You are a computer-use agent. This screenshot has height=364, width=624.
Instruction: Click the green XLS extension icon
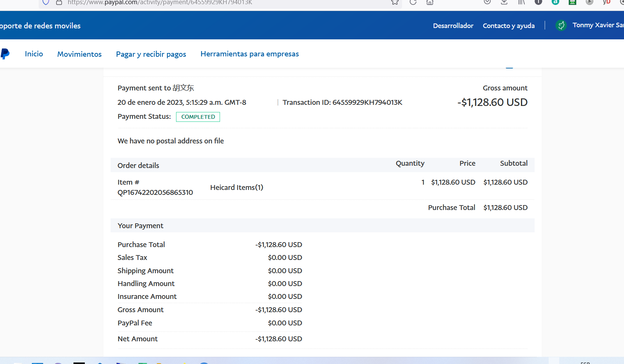[x=573, y=2]
